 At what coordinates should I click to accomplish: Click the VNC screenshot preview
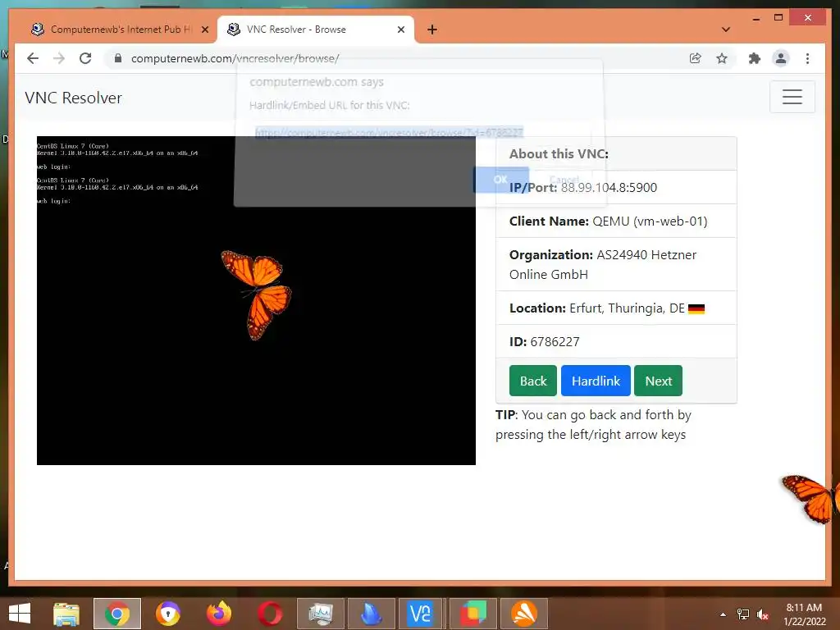pyautogui.click(x=256, y=300)
